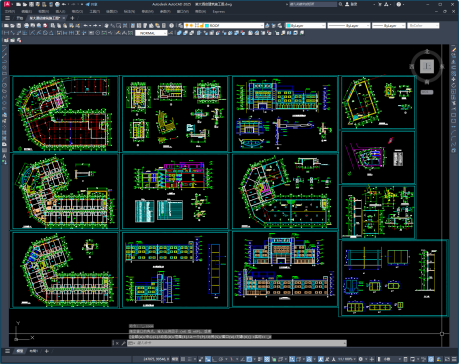Screen dimensions: 459x364
Task: Click the ViewCube top face
Action: [x=427, y=66]
